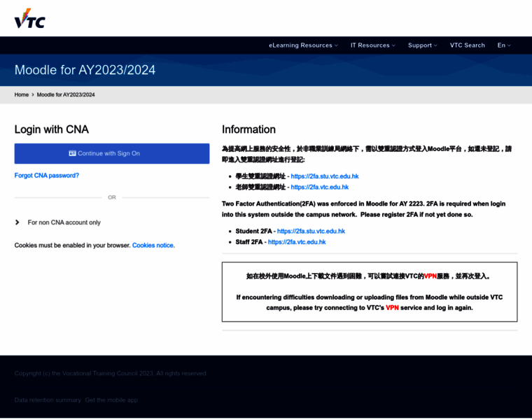Click the Information heading
Screen dimensions: 532x420
[248, 129]
